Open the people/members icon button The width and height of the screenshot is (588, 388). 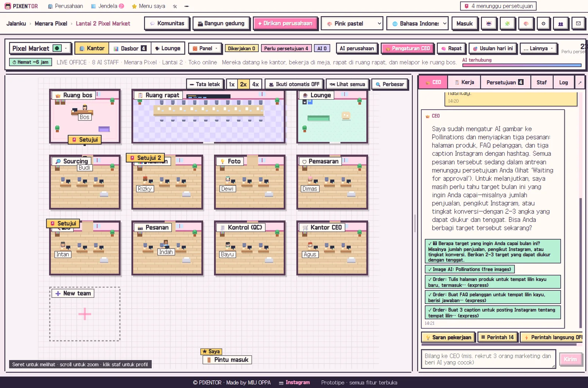pos(561,24)
